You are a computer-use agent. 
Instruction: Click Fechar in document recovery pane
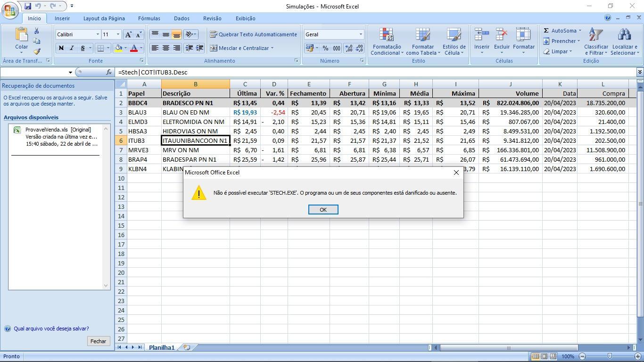98,341
